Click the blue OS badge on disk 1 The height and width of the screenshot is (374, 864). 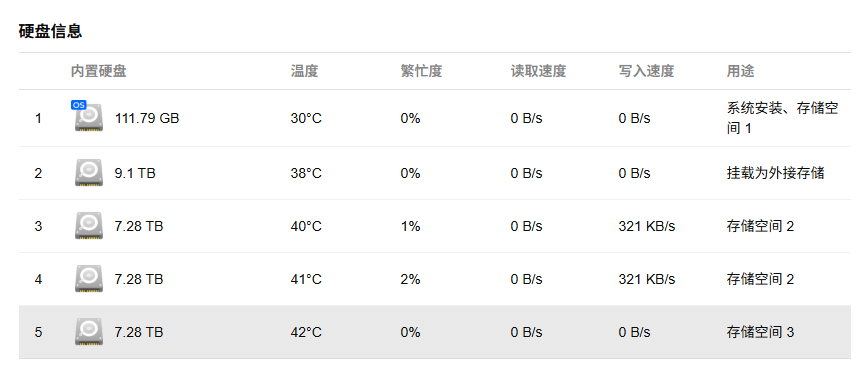click(x=79, y=105)
